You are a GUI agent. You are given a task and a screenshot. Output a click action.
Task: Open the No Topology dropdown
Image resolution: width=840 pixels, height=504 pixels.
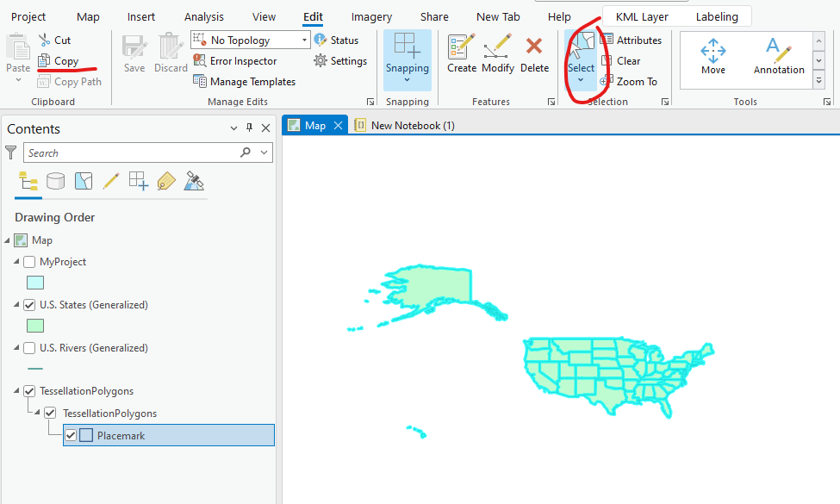coord(303,39)
